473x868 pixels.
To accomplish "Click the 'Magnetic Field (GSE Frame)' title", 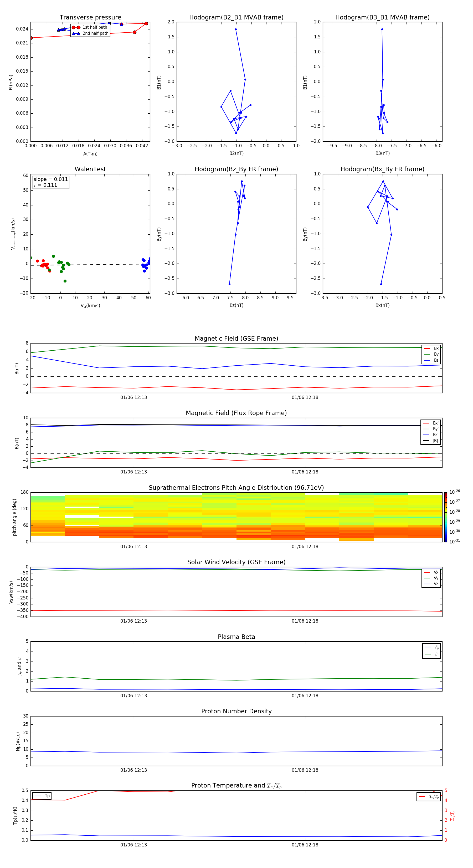I will click(x=236, y=339).
